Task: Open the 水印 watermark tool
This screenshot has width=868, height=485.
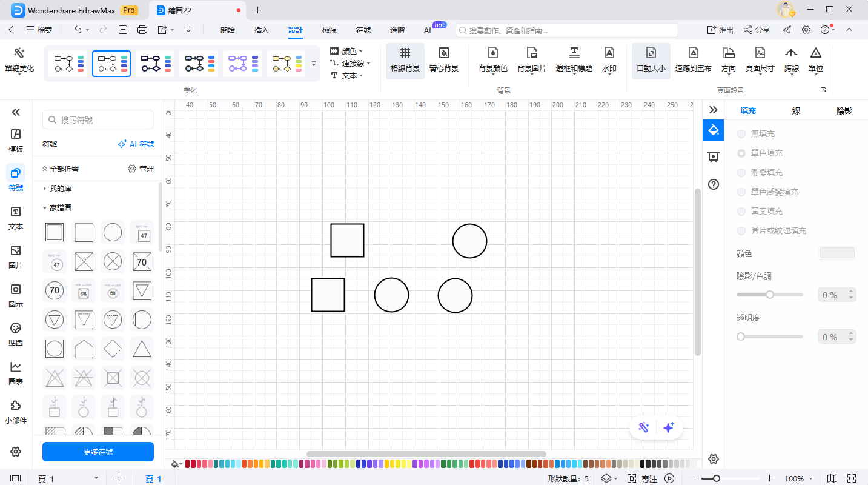Action: pos(609,60)
